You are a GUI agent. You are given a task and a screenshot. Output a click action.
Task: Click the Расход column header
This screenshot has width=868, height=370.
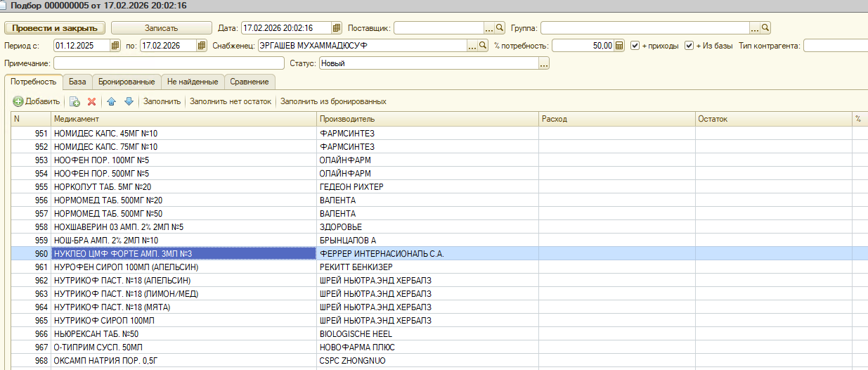tap(617, 119)
